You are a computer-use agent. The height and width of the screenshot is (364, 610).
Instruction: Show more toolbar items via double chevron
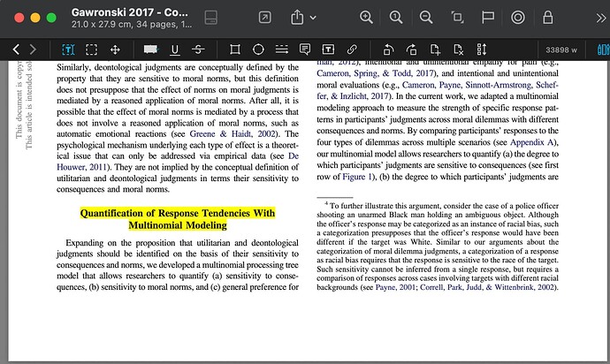pyautogui.click(x=601, y=18)
